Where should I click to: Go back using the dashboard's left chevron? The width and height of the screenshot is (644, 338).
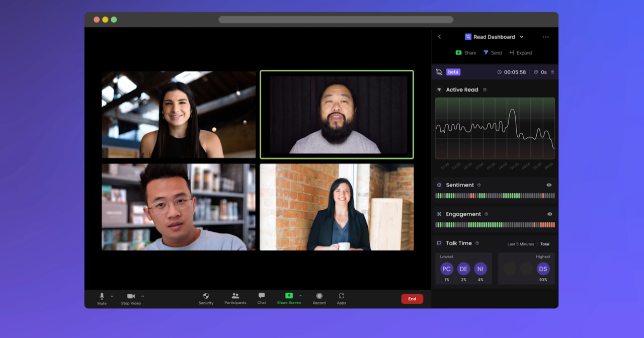tap(439, 37)
